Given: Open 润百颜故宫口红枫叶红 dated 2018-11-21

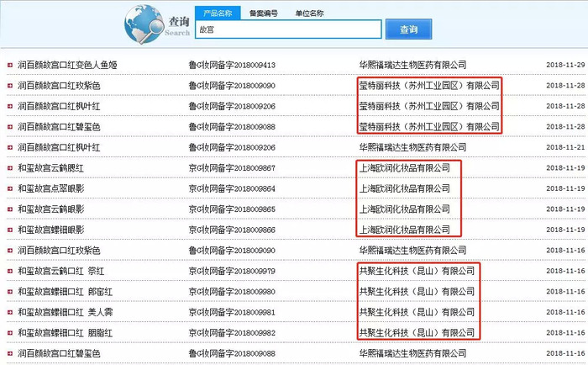Looking at the screenshot, I should click(x=59, y=147).
